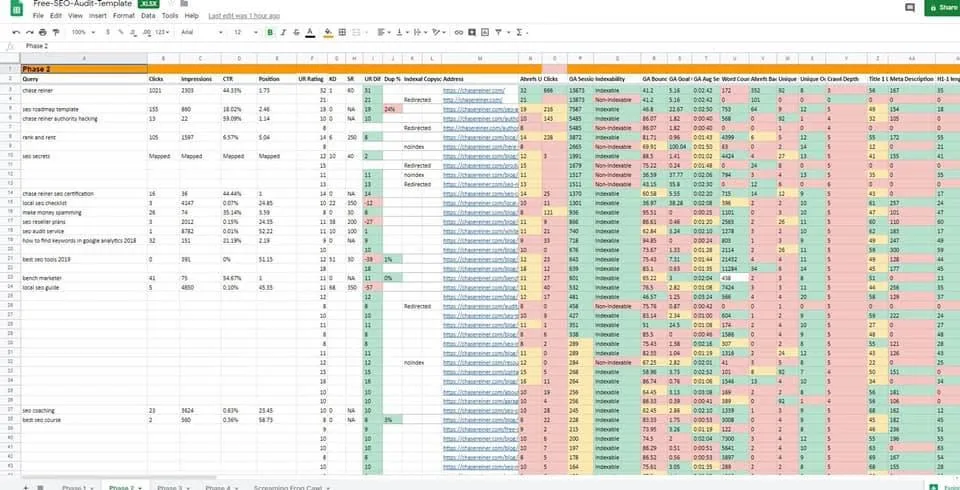
Task: Toggle bold formatting
Action: 270,32
